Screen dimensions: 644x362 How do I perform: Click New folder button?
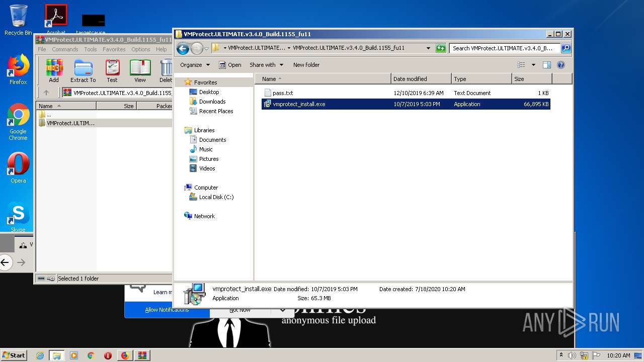point(306,65)
